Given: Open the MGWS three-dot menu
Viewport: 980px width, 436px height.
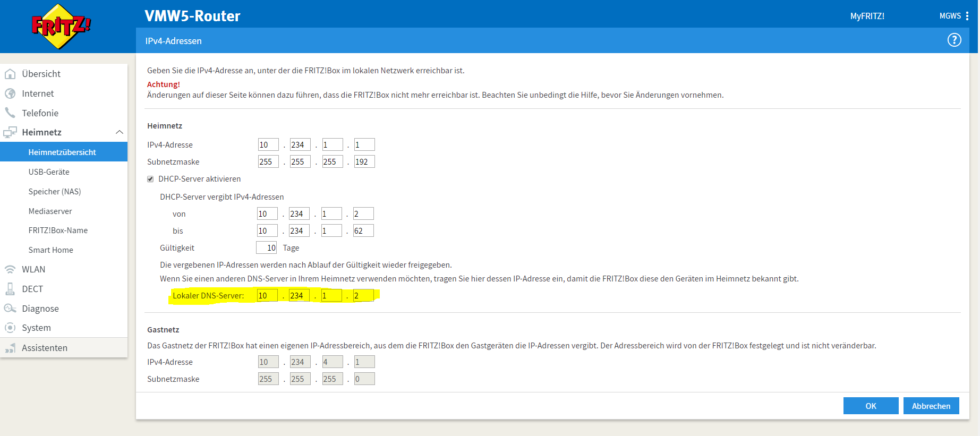Looking at the screenshot, I should [967, 16].
